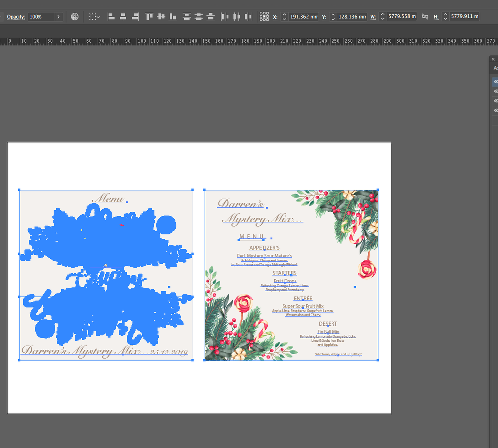
Task: Open Recolor Artwork via the color wheel icon
Action: click(74, 16)
